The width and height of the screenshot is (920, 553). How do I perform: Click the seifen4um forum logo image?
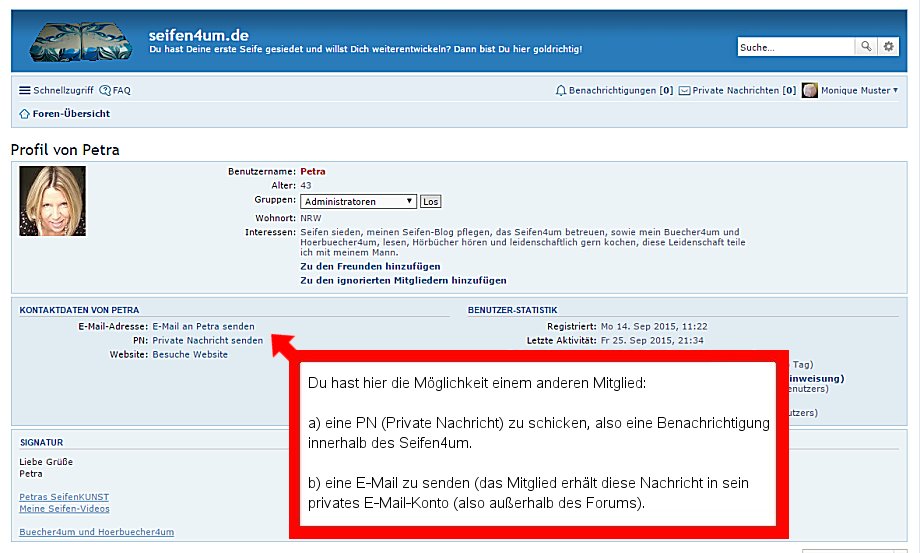click(80, 41)
